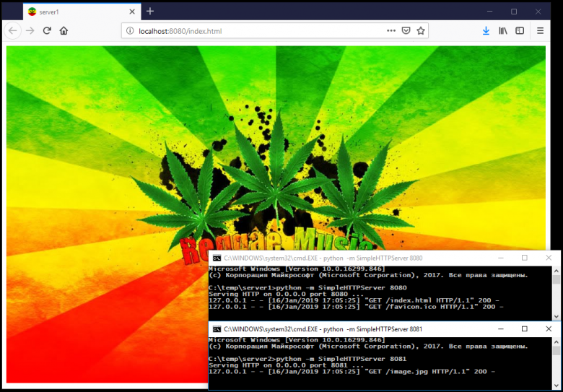Open the Downloads panel arrow
Screen dimensions: 563x392
coord(486,31)
